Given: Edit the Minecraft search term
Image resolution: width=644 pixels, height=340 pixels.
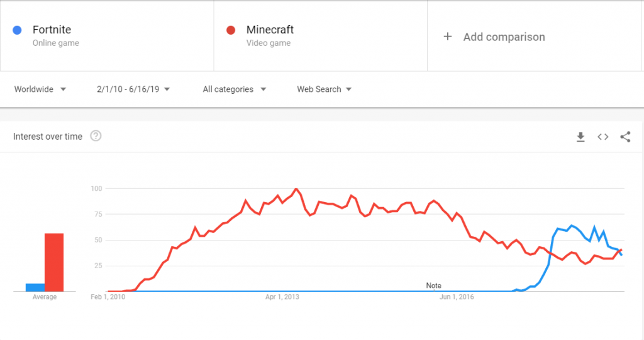Looking at the screenshot, I should tap(270, 30).
